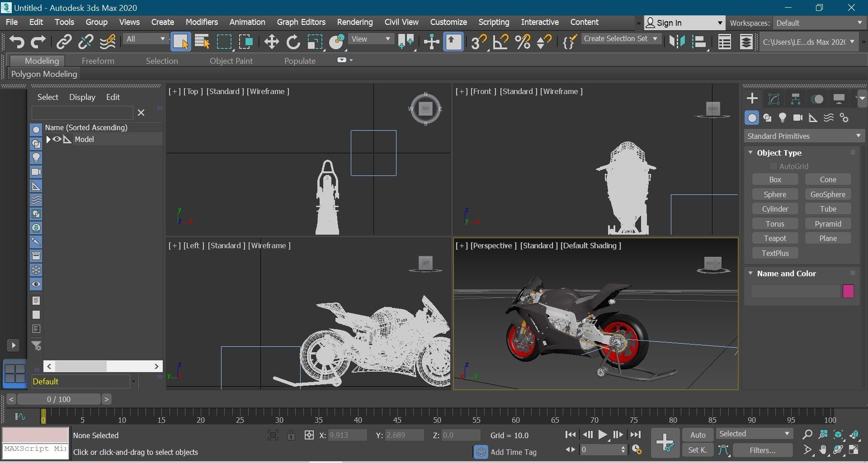
Task: Click the TextPlus button
Action: pyautogui.click(x=775, y=253)
